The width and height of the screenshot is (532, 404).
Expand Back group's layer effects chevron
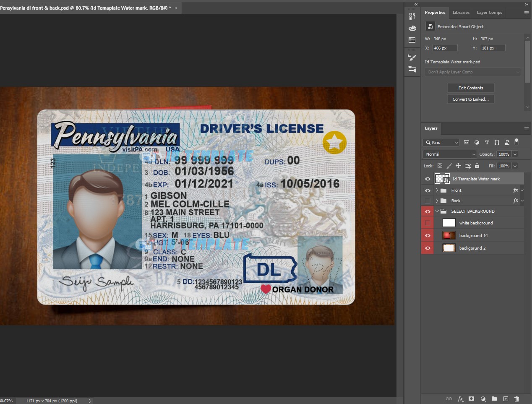pyautogui.click(x=522, y=201)
